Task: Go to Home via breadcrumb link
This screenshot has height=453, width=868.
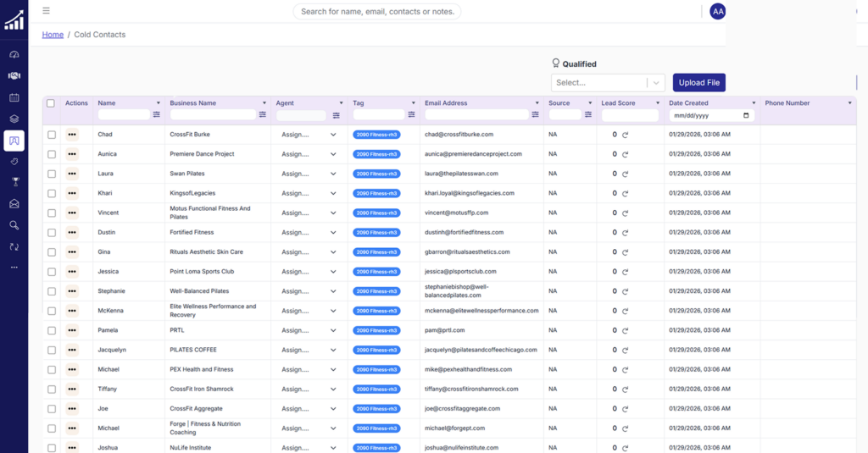Action: click(x=53, y=35)
